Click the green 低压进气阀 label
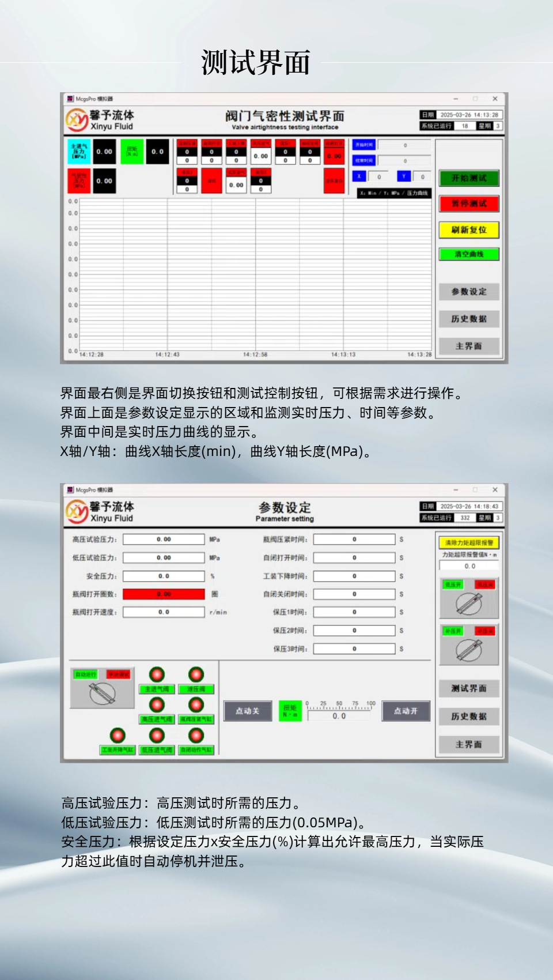553x980 pixels. point(157,750)
